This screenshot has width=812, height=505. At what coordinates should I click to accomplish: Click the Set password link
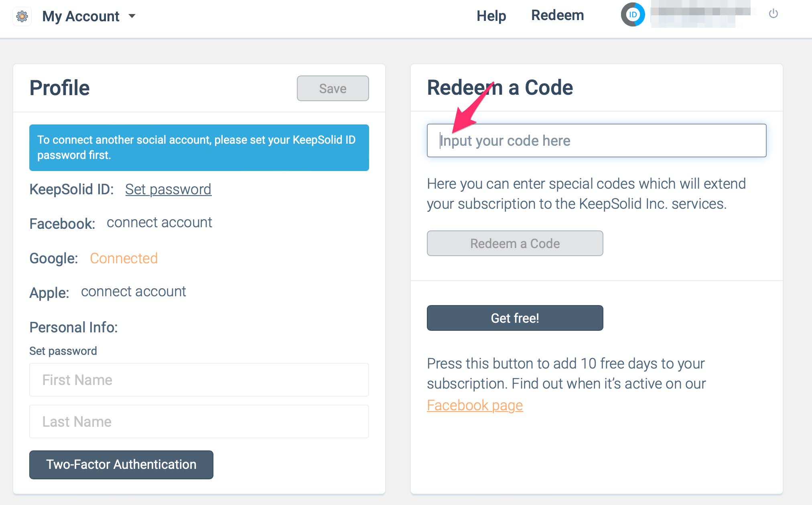[x=168, y=189]
